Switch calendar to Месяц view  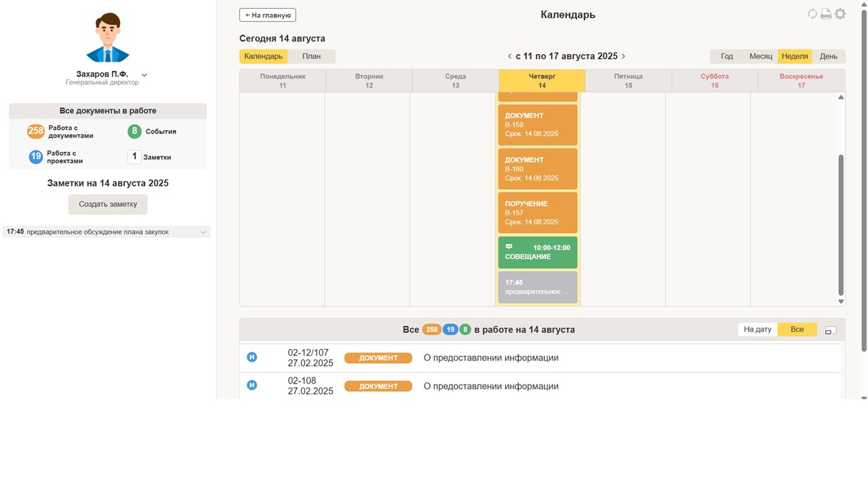(x=760, y=56)
